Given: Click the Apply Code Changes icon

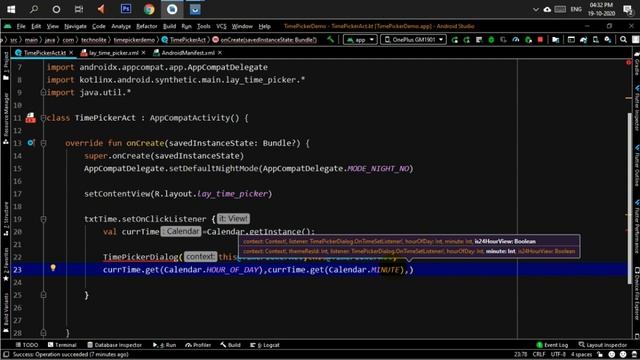Looking at the screenshot, I should point(479,40).
